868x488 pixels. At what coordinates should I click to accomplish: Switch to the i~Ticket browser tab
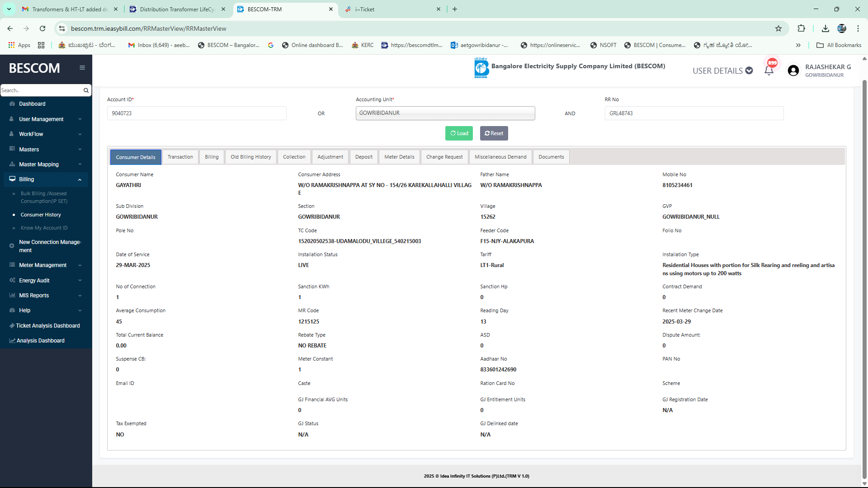392,9
